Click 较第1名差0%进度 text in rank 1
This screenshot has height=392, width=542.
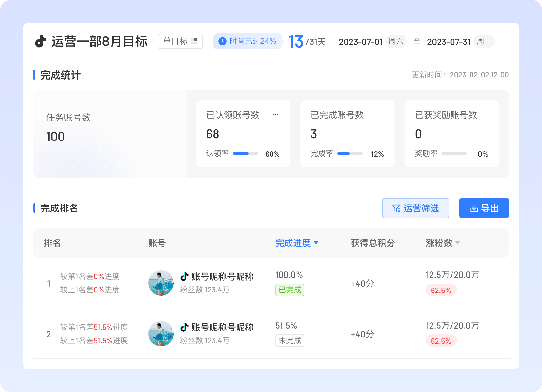90,277
